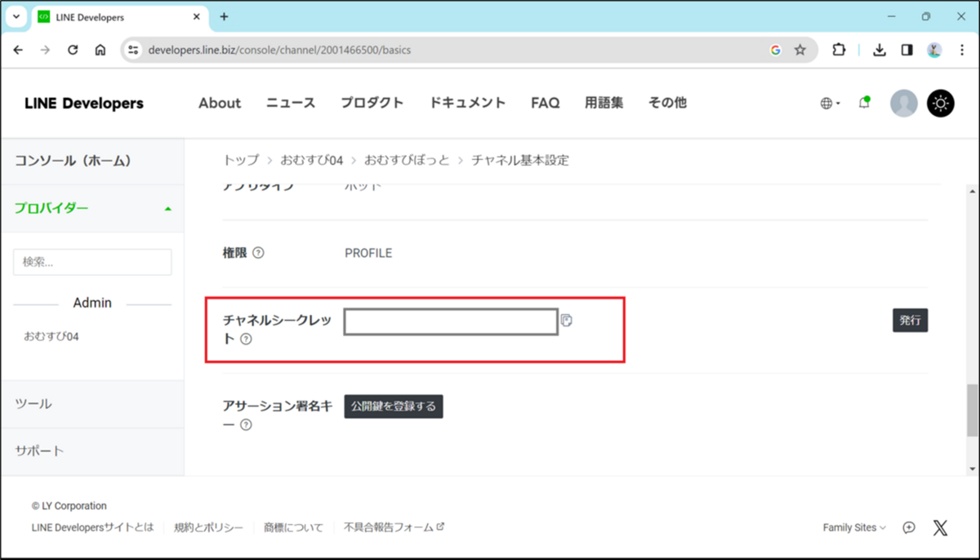The width and height of the screenshot is (980, 560).
Task: Open a new browser tab
Action: (x=224, y=16)
